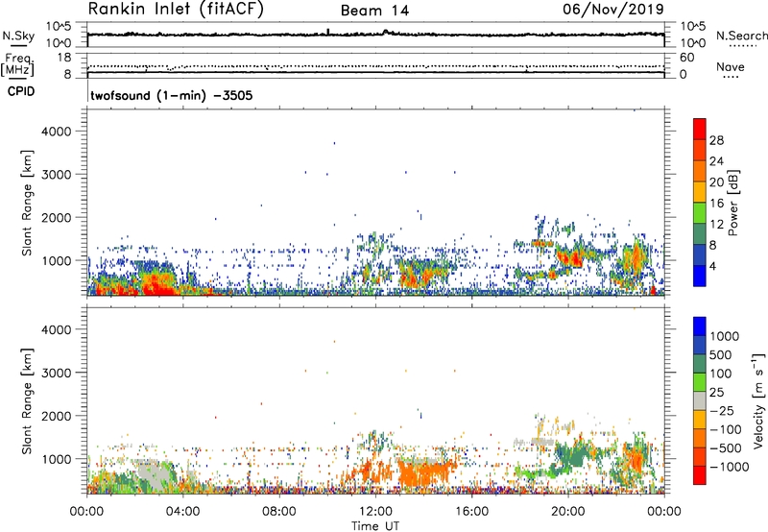Click the '28' tick on the Power scale
Viewport: 768px width, 532px height.
pos(716,140)
